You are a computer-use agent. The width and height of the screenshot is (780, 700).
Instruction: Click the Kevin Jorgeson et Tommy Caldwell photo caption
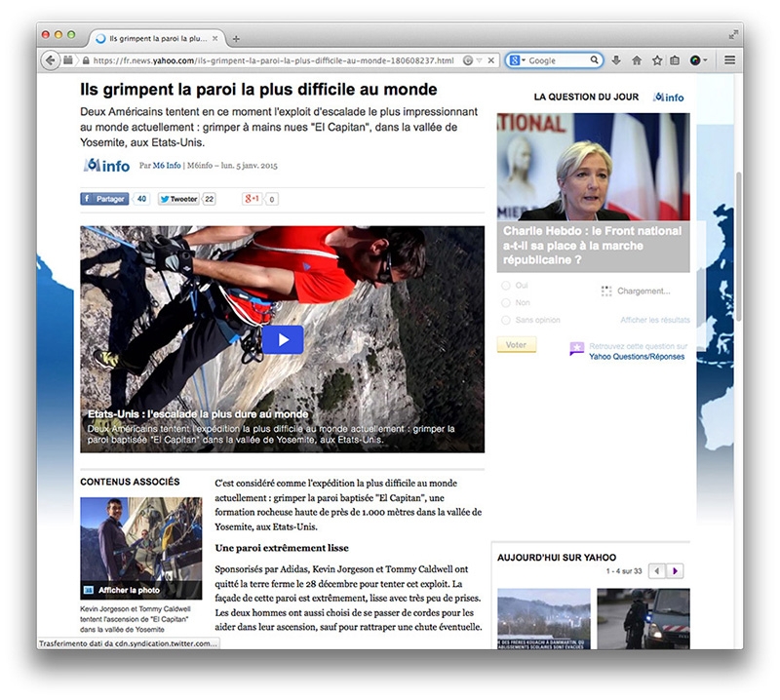[136, 619]
